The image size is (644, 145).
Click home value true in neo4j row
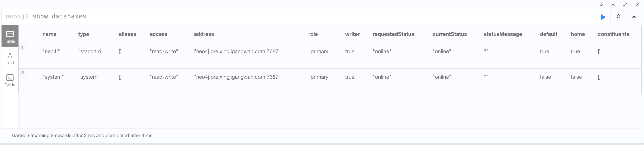575,51
